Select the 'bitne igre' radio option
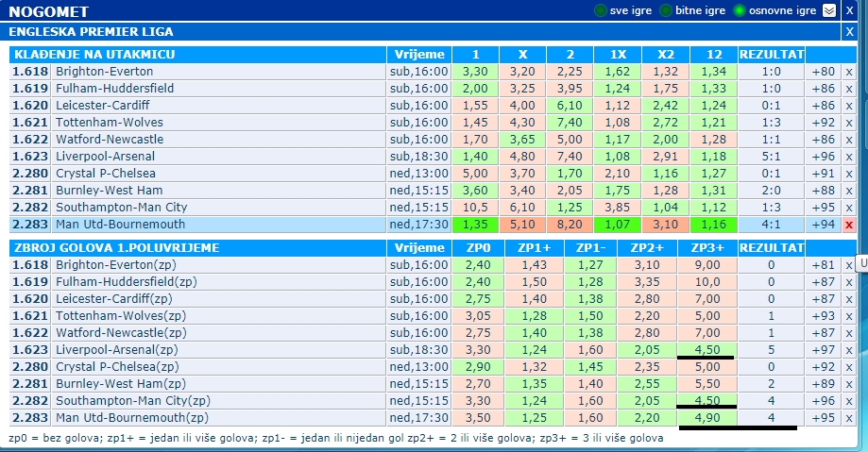 666,10
